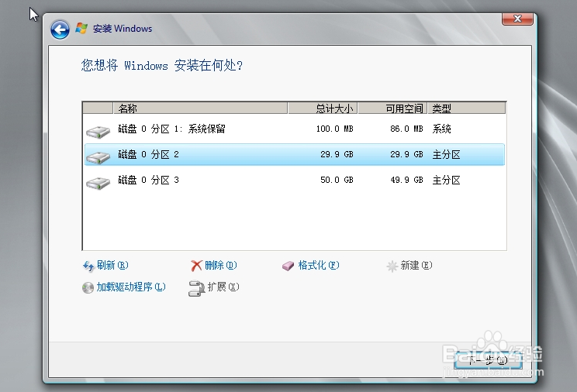Close the 安装 Windows dialog
The height and width of the screenshot is (392, 577).
(517, 19)
